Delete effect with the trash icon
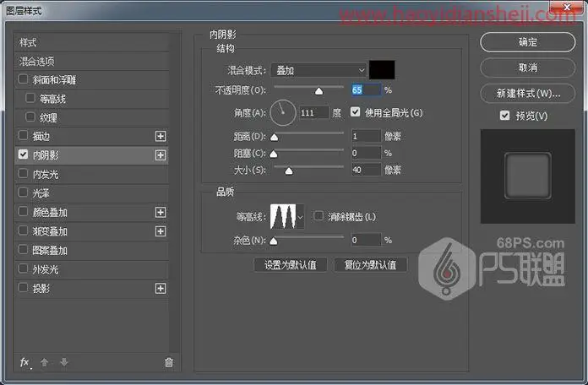This screenshot has height=385, width=588. 169,362
